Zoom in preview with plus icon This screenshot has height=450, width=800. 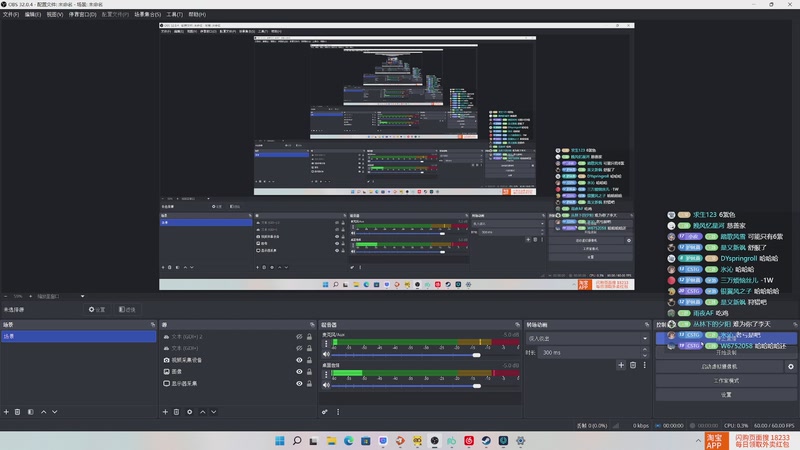(x=30, y=296)
